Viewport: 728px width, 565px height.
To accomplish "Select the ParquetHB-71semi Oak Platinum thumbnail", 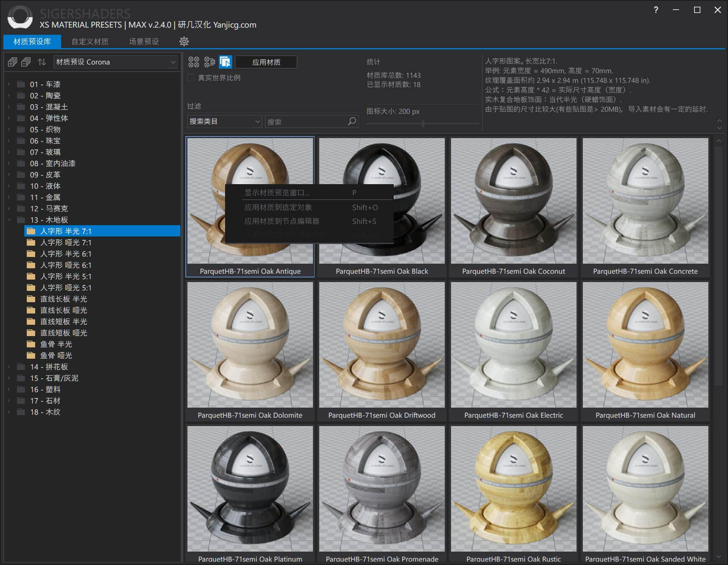I will 250,494.
